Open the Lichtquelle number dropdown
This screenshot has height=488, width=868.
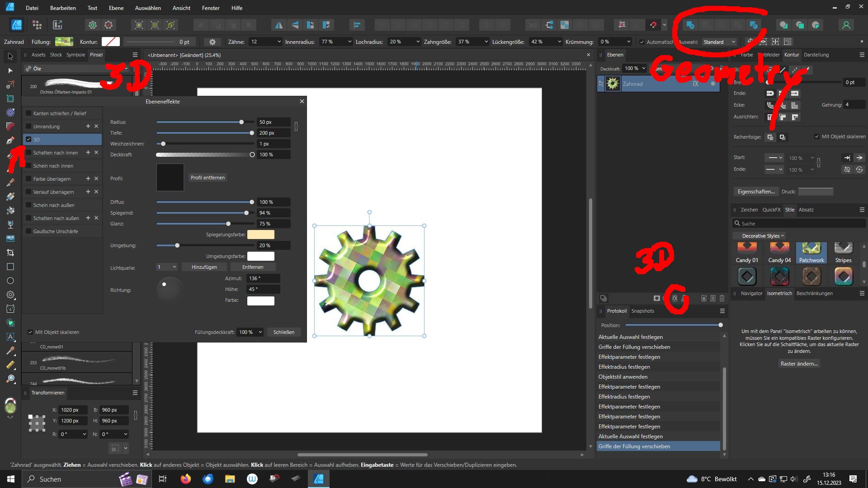pos(166,267)
